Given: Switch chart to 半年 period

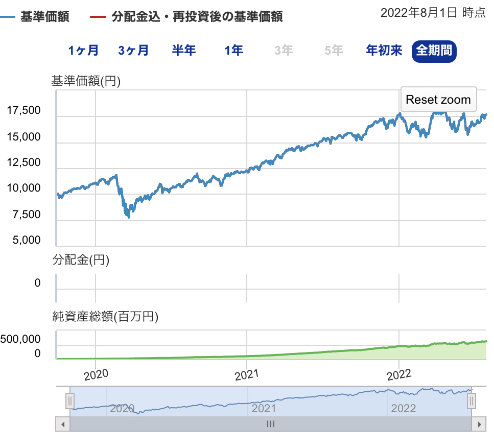Looking at the screenshot, I should (183, 51).
